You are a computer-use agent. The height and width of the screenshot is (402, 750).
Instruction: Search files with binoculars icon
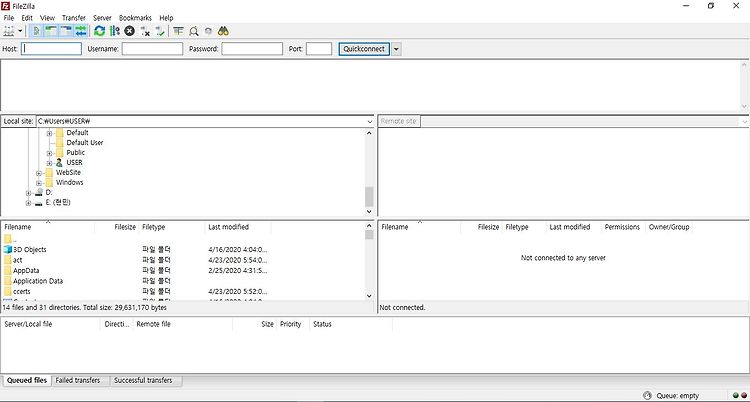coord(223,31)
